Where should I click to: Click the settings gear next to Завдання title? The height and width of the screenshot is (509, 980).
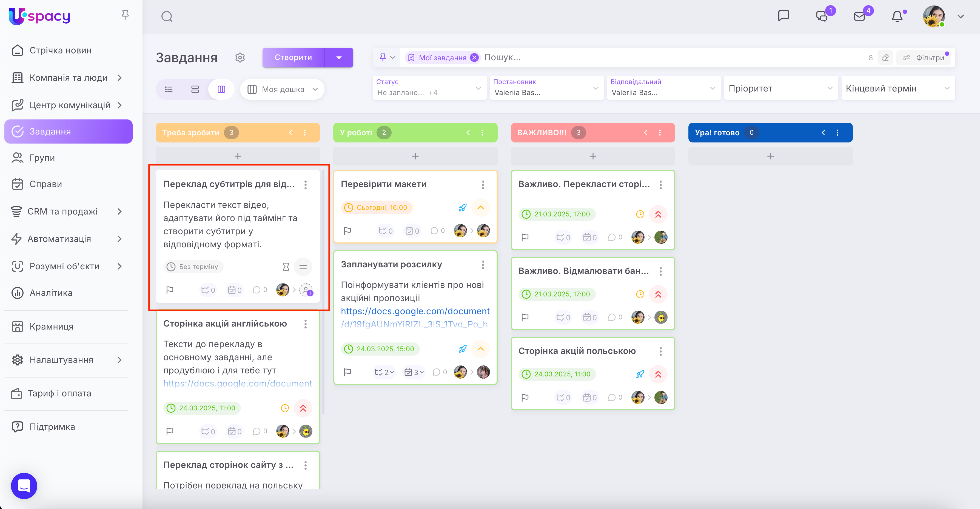(x=240, y=58)
